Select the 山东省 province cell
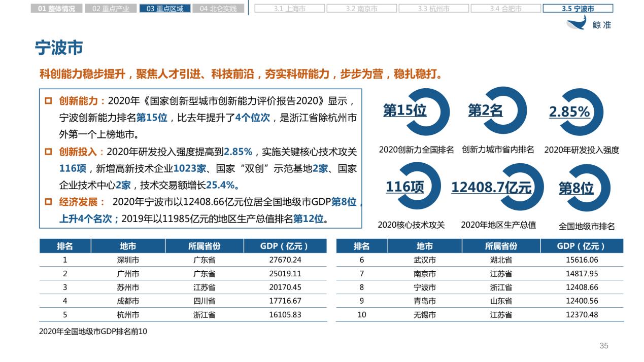644x362 pixels. [x=501, y=301]
